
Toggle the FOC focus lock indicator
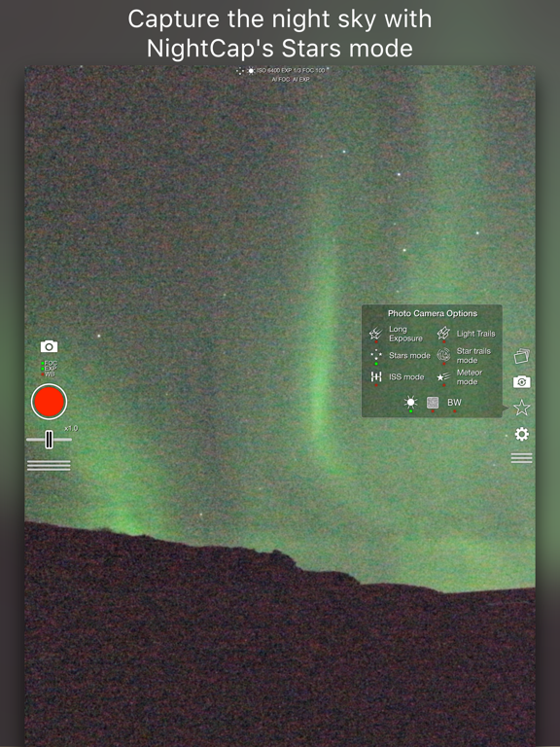[49, 364]
